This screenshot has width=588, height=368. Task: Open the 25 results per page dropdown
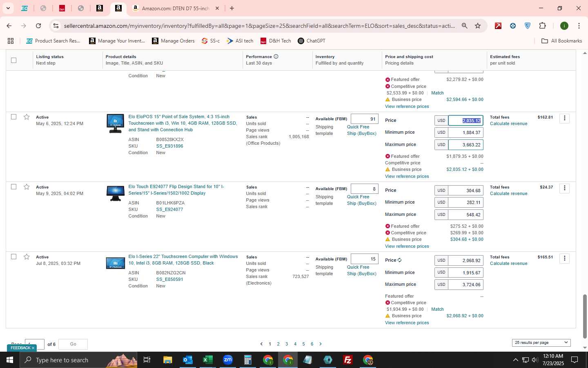coord(541,343)
